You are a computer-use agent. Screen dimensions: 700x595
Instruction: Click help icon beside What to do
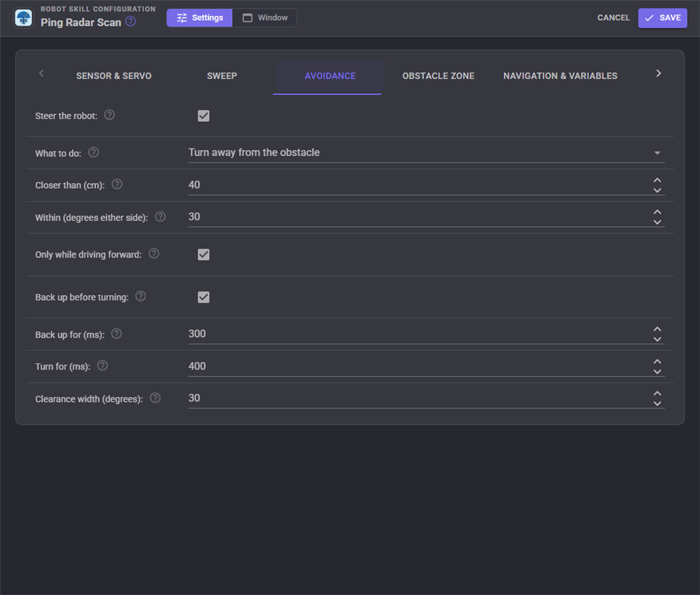pos(93,153)
